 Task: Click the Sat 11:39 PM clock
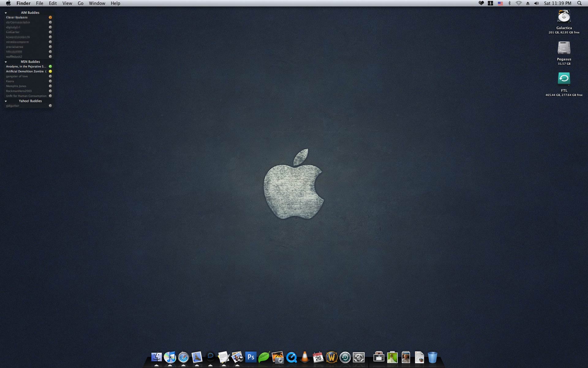coord(557,3)
